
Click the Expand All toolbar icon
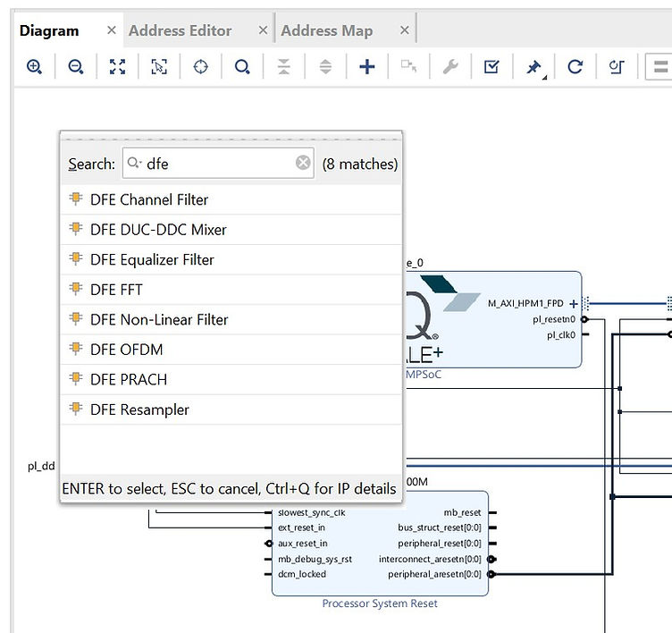click(x=325, y=67)
